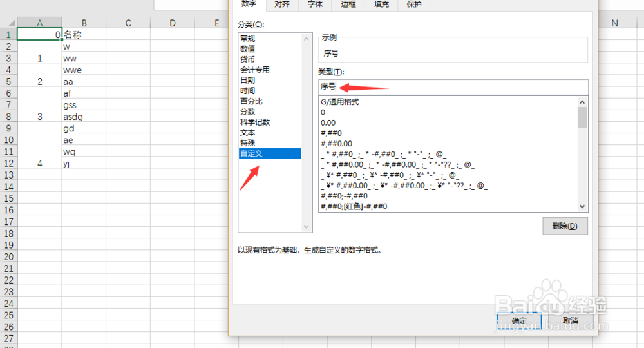Select format #,##0;[红色]-#,##0
Image resolution: width=644 pixels, height=348 pixels.
point(448,206)
